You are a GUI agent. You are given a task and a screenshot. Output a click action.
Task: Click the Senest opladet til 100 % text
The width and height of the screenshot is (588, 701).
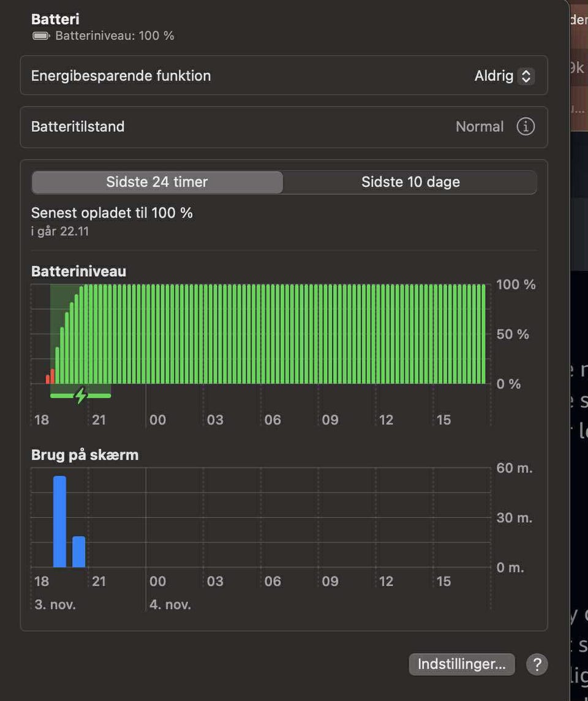(112, 213)
